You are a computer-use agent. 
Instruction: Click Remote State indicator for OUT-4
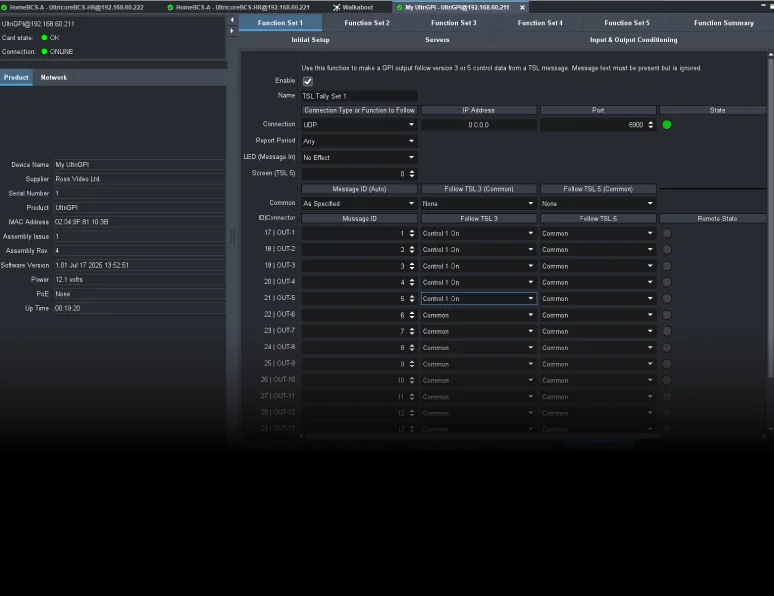click(x=666, y=282)
